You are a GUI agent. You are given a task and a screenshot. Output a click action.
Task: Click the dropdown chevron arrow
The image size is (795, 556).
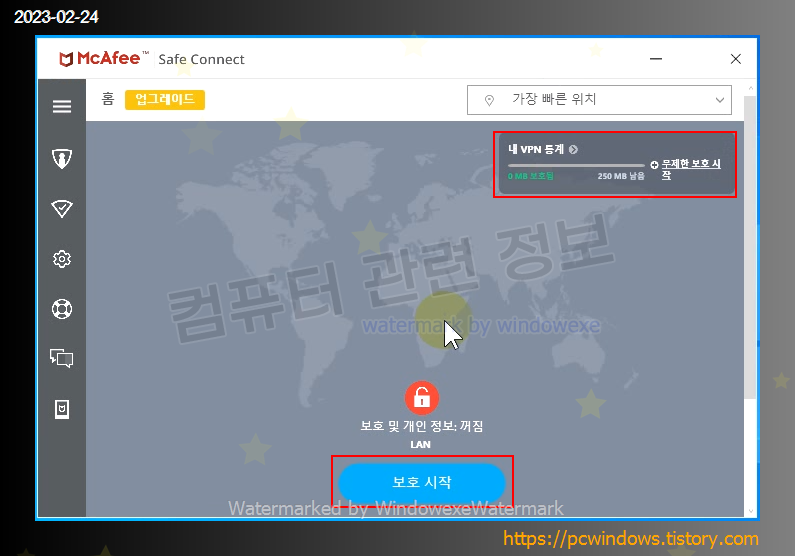tap(719, 100)
